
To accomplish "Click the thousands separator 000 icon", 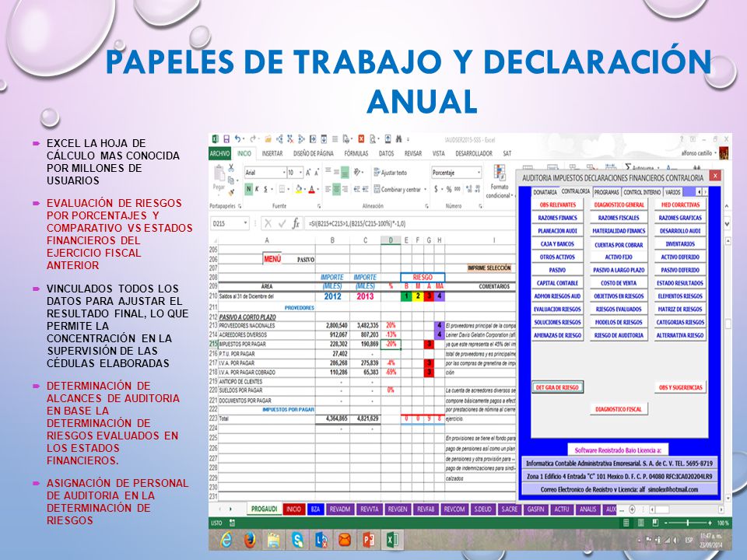I will click(458, 189).
